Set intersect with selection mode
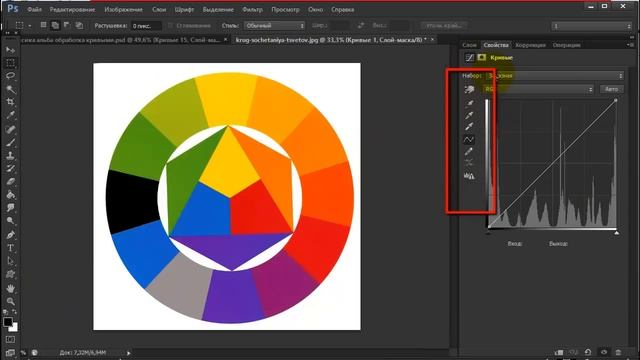 79,25
